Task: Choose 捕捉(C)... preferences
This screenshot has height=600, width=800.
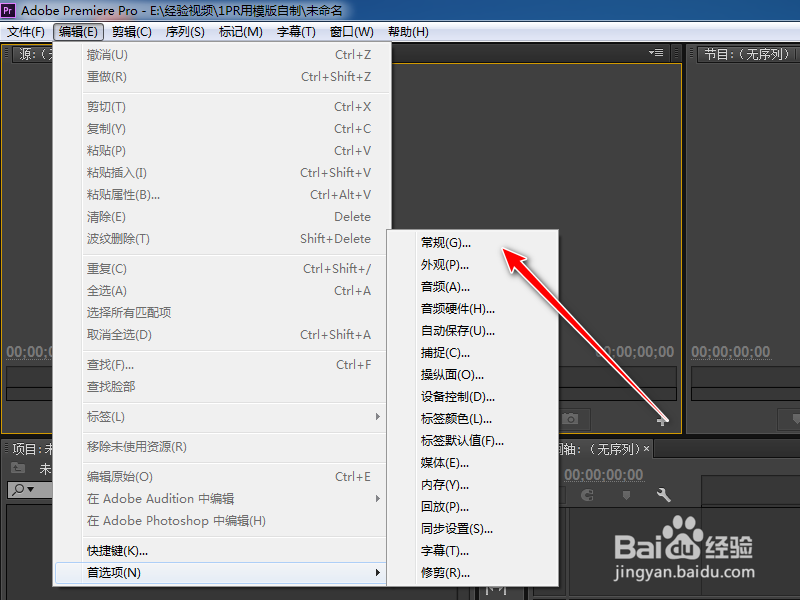Action: tap(472, 353)
